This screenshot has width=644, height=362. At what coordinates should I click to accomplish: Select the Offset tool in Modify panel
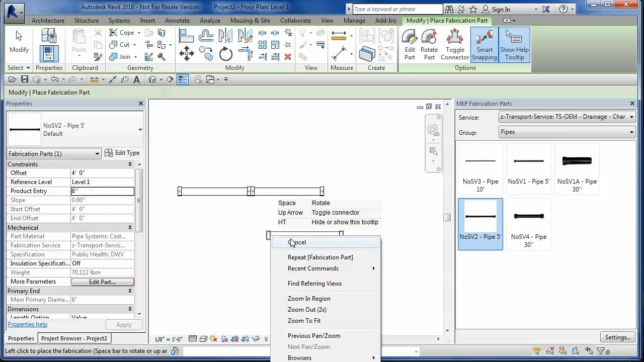pos(206,35)
